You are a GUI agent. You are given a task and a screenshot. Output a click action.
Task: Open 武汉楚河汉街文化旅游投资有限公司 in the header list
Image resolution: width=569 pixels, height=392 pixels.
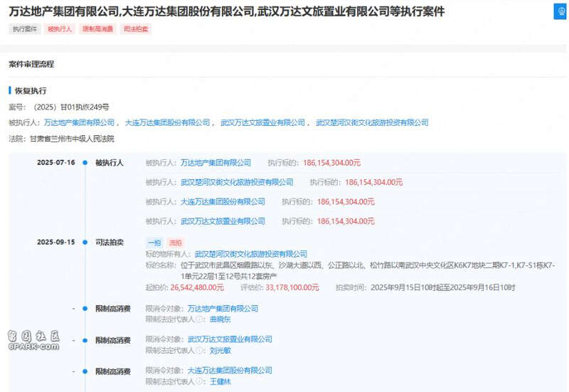coord(372,123)
